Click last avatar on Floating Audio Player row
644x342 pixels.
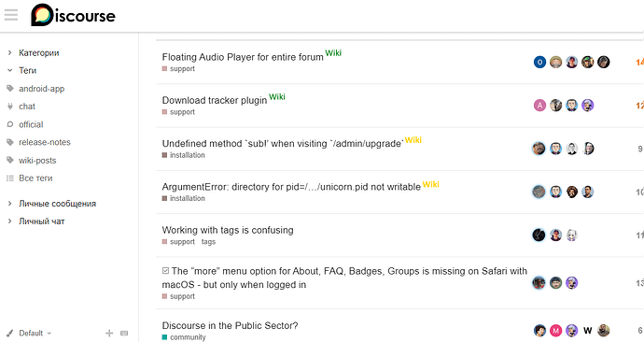[x=603, y=62]
